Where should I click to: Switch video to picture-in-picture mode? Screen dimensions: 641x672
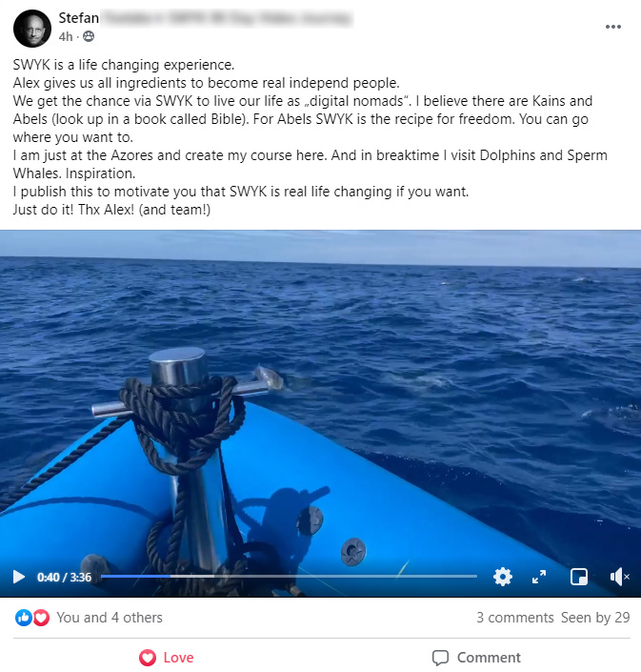click(579, 577)
